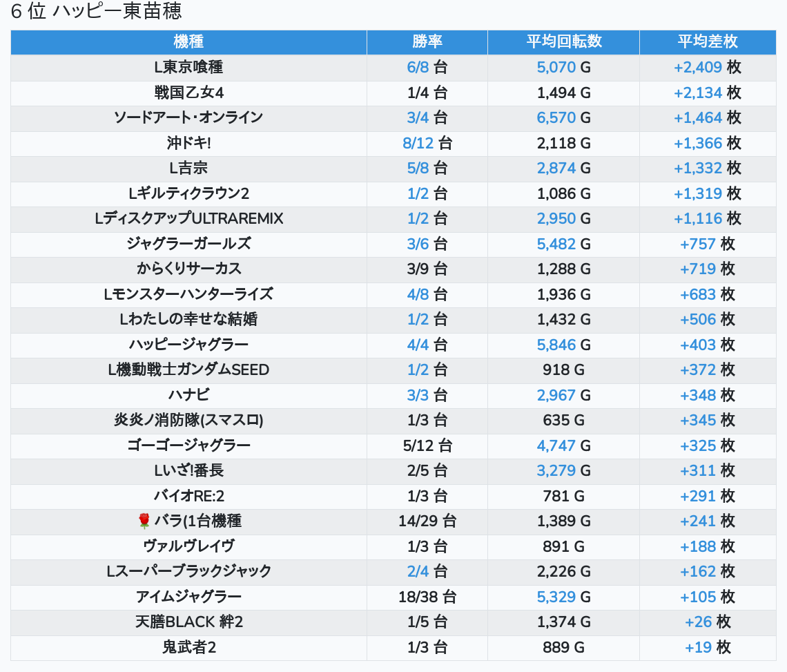787x672 pixels.
Task: Click the +757 枚 difference value
Action: (x=708, y=244)
